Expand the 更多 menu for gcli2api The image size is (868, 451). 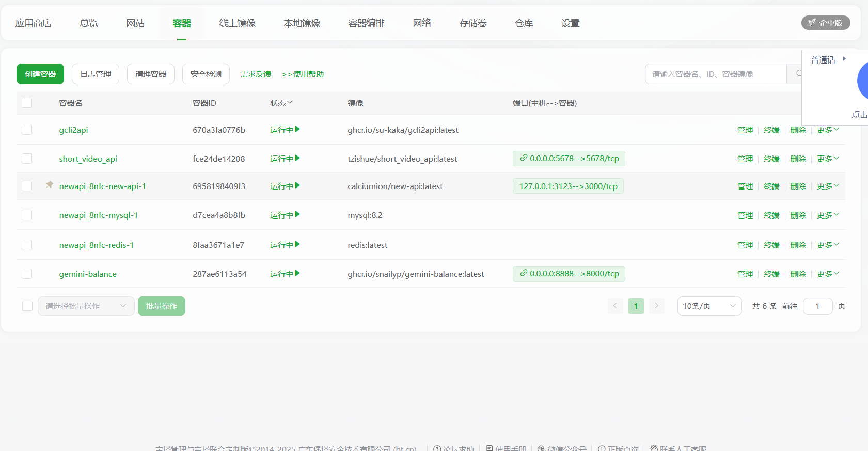point(828,130)
